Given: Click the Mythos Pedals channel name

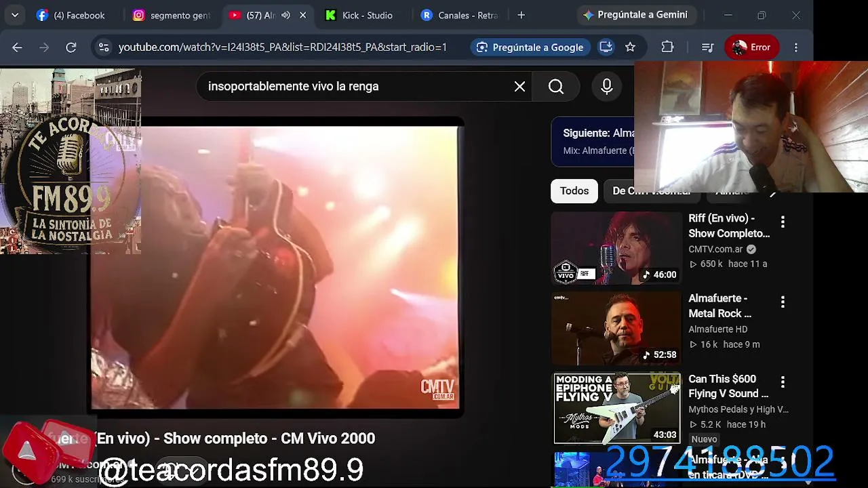Looking at the screenshot, I should pos(738,409).
